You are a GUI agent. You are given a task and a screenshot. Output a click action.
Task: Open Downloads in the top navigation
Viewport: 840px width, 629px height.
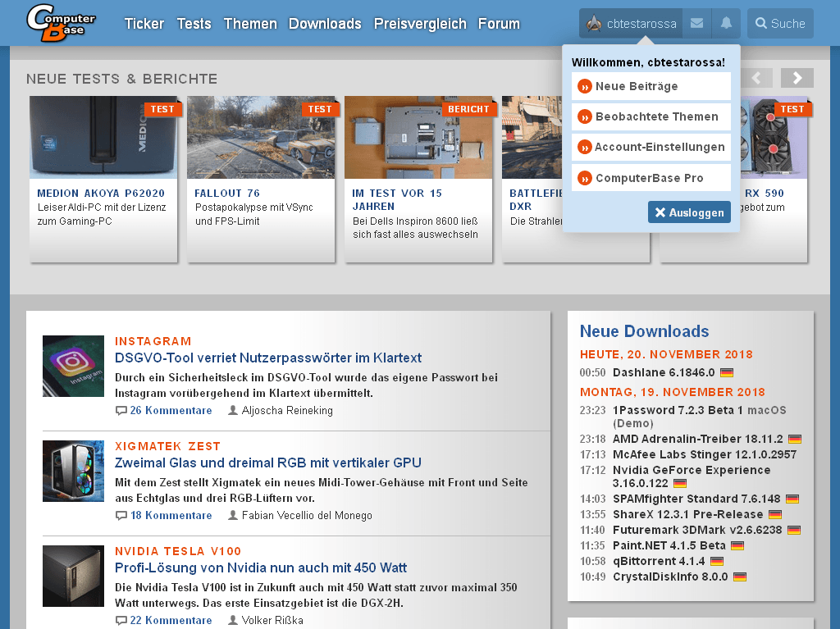coord(325,24)
